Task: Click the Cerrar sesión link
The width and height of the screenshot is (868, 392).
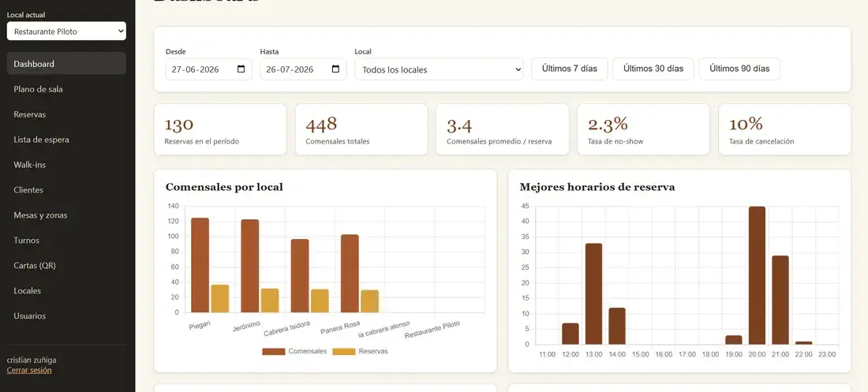Action: coord(29,371)
